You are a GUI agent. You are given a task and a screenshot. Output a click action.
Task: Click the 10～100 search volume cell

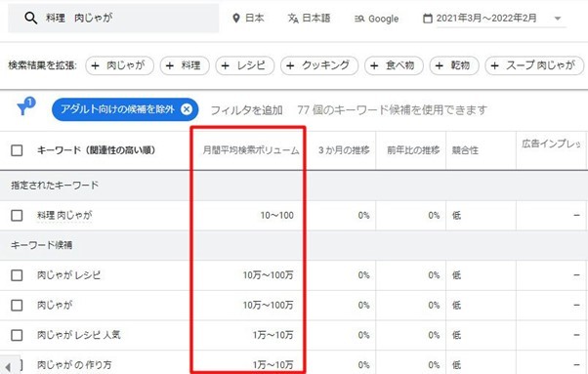(x=277, y=216)
